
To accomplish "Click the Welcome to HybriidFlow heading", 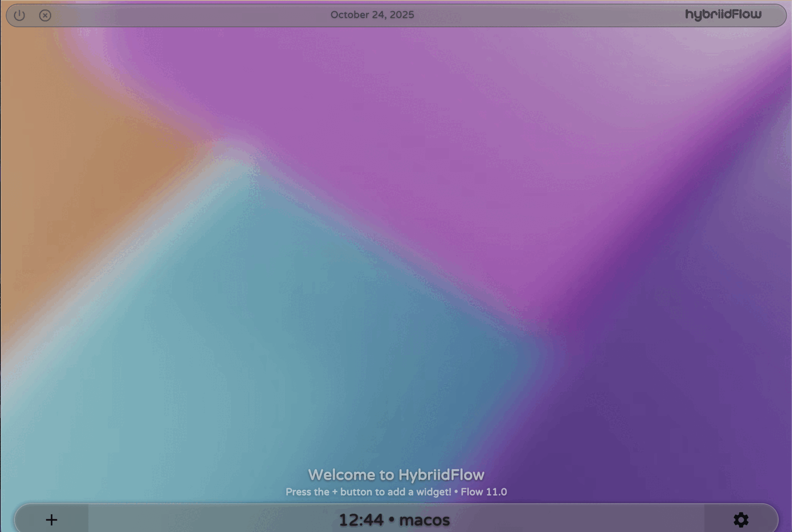I will point(396,475).
